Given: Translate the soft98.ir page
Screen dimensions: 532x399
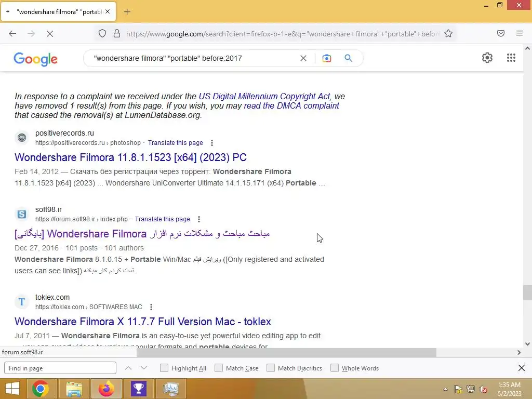Looking at the screenshot, I should point(163,219).
